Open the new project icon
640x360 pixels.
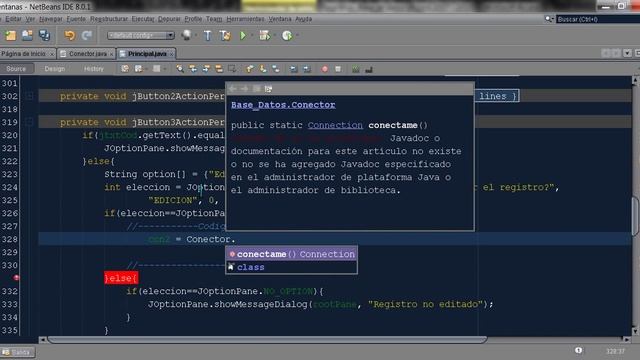tap(10, 36)
